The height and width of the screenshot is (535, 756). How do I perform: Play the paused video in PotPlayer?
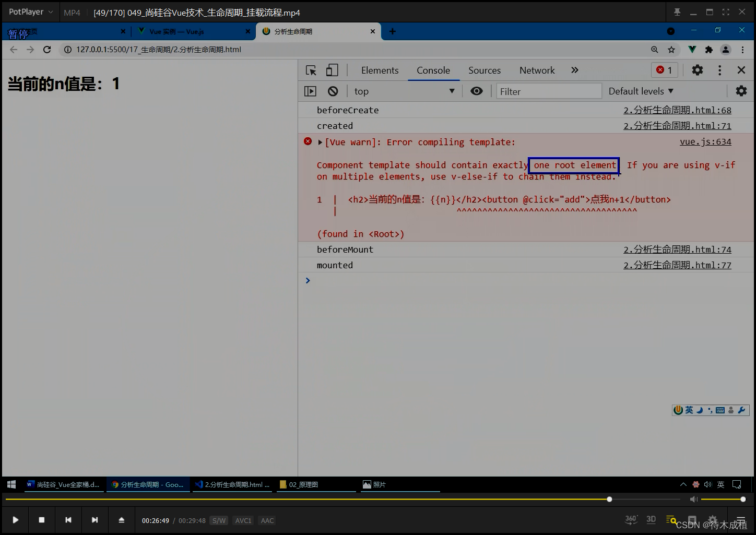tap(15, 520)
